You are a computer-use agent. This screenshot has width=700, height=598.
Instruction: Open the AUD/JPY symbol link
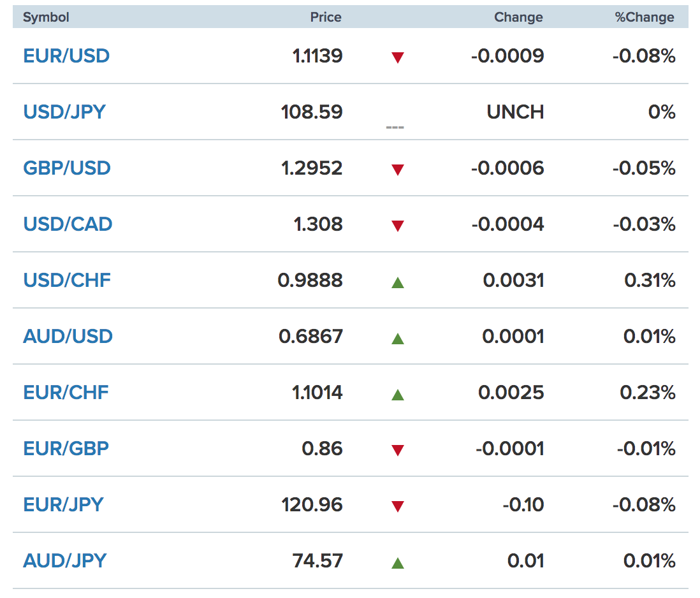click(65, 560)
